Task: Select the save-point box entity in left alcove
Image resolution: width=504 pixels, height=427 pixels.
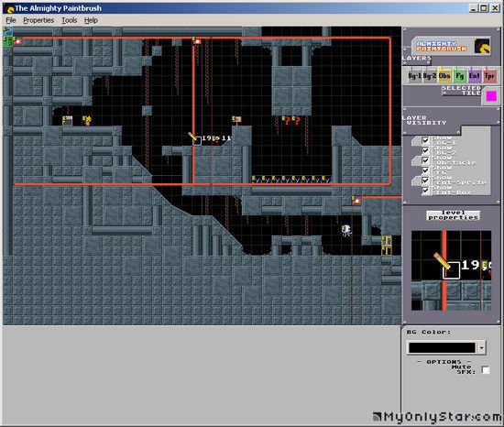Action: click(67, 121)
